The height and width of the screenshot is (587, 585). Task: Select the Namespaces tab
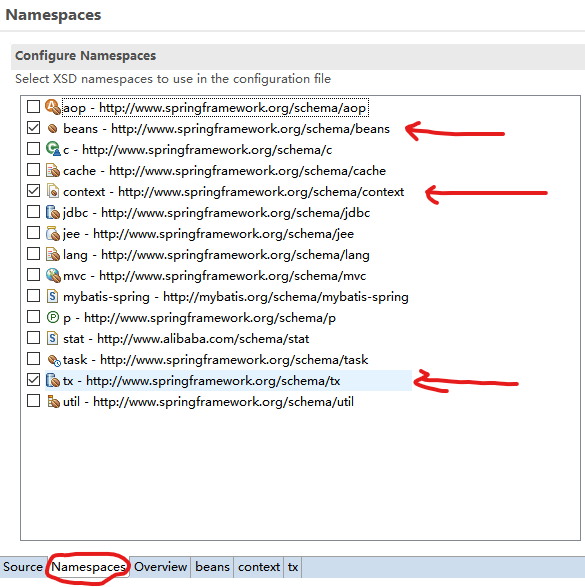click(88, 567)
